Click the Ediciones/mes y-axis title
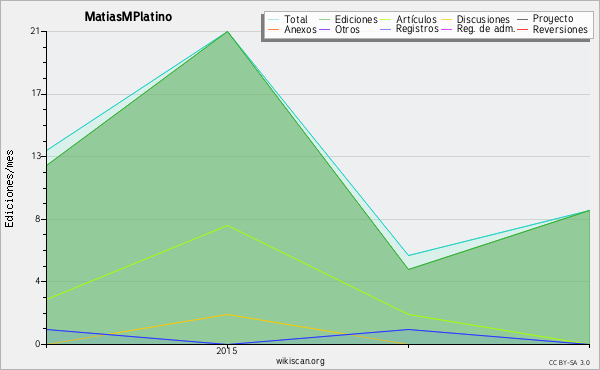Screen dimensions: 600x370 pos(9,188)
